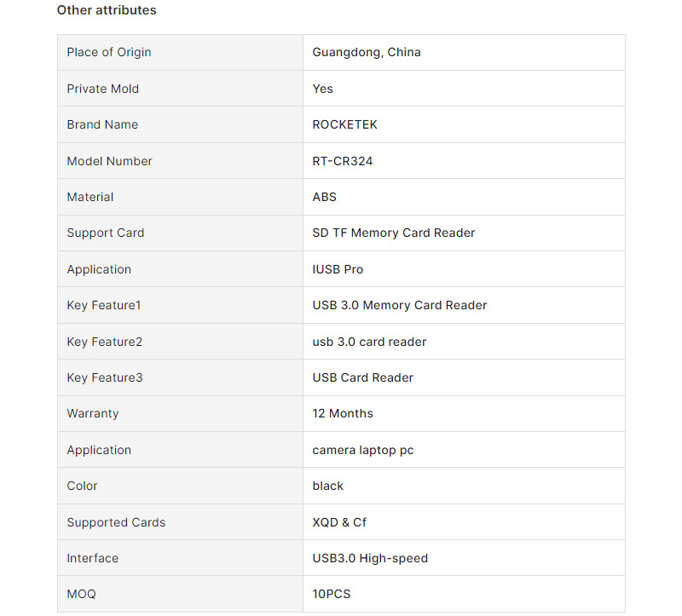
Task: Select the 'Guangdong, China' origin value
Action: 367,52
